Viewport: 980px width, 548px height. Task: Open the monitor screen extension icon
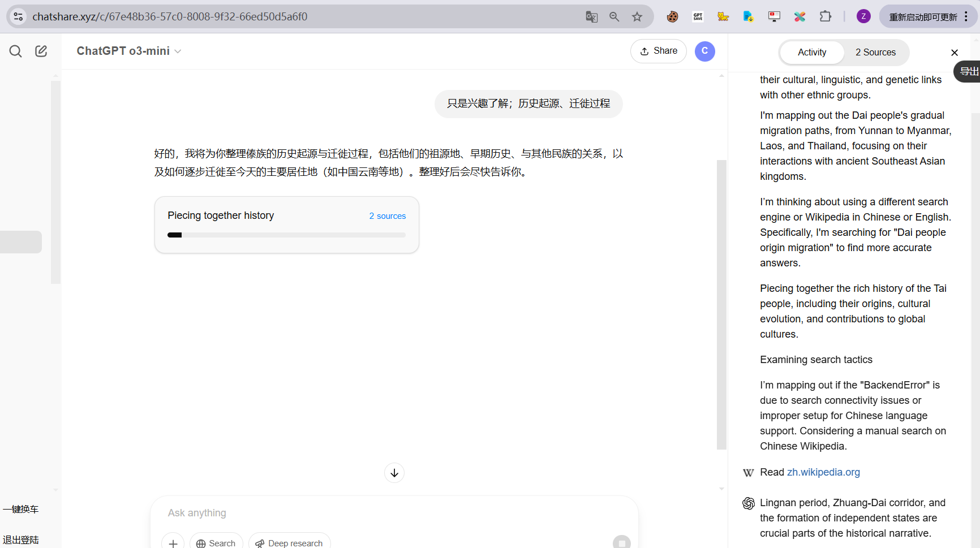coord(774,17)
